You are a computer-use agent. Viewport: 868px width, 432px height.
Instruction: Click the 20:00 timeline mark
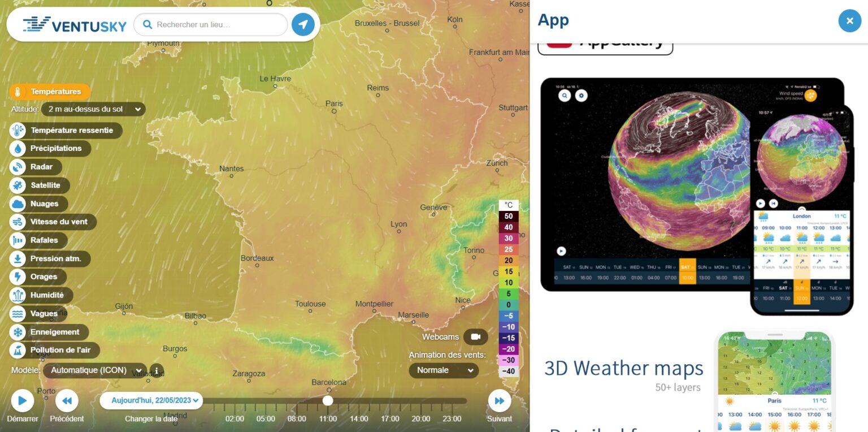[x=420, y=419]
